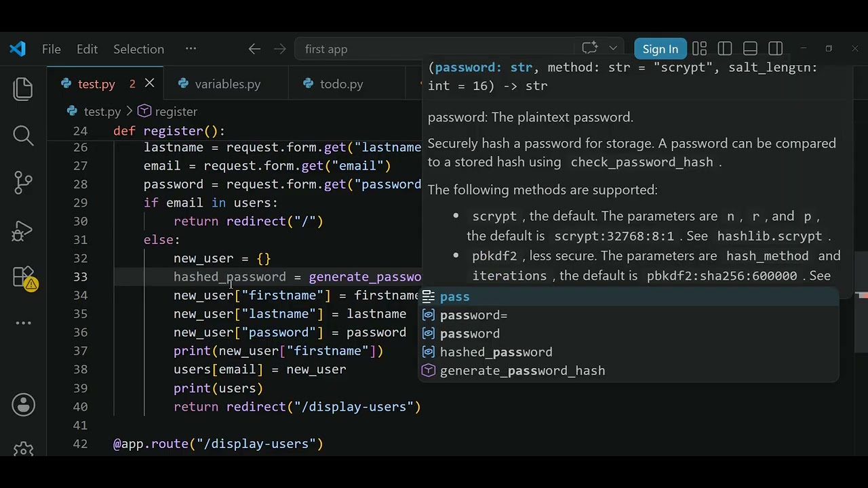Click the print(users) code line
Screen dimensions: 868x488
point(218,388)
